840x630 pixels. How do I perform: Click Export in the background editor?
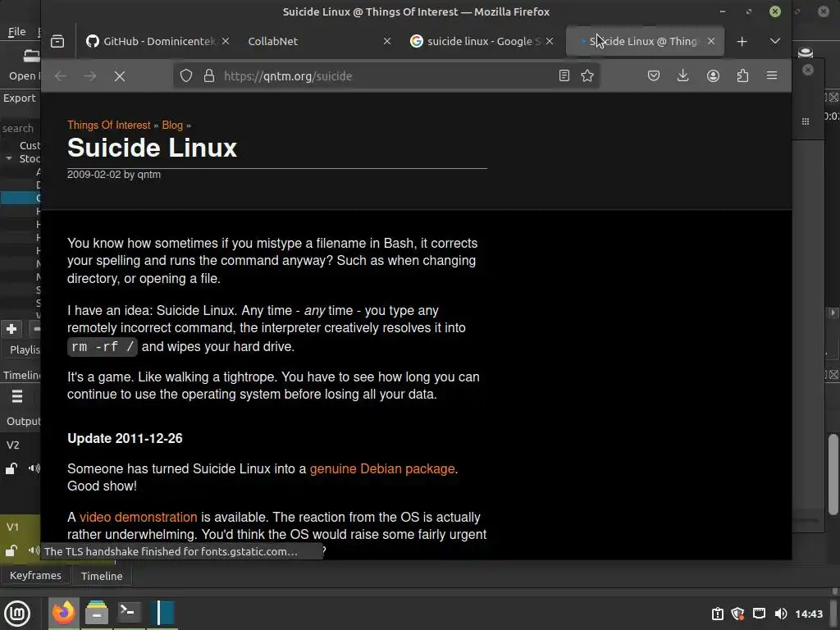[x=20, y=98]
